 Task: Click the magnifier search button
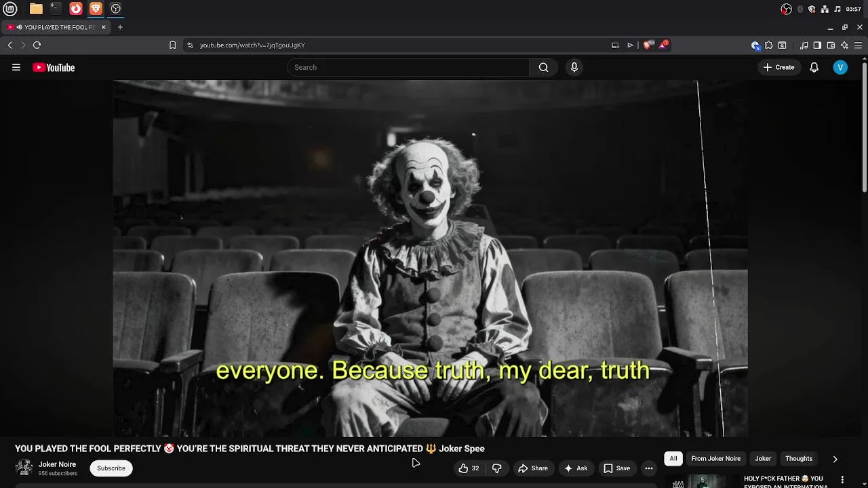pyautogui.click(x=543, y=67)
